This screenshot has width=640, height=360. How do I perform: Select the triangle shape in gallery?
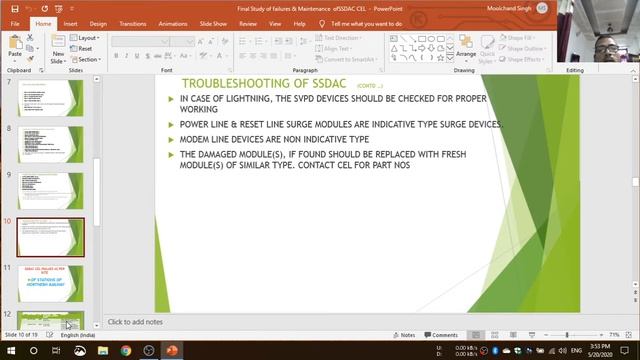point(394,49)
